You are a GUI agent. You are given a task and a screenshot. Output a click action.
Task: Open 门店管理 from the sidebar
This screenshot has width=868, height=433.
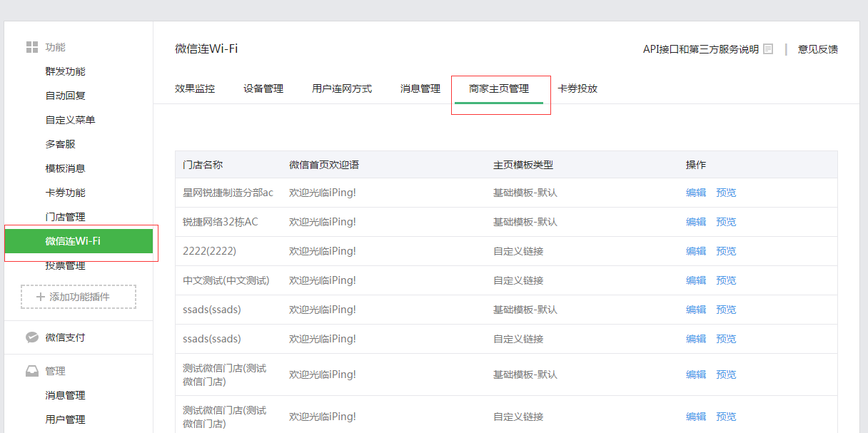click(66, 217)
